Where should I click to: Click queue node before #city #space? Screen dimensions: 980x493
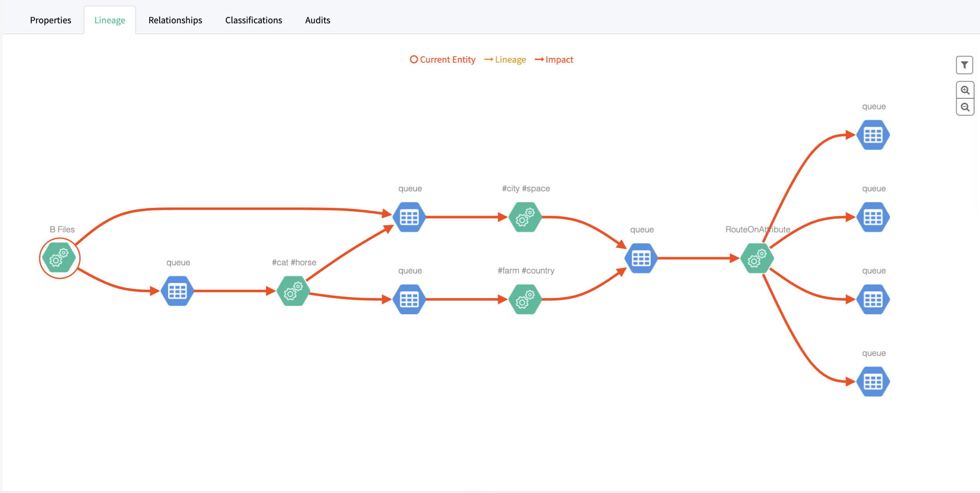409,217
